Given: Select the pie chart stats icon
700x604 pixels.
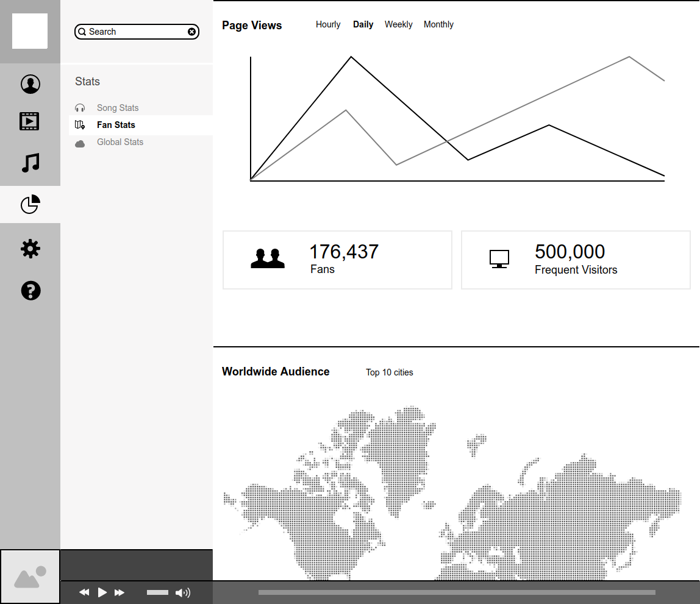Looking at the screenshot, I should [x=30, y=204].
